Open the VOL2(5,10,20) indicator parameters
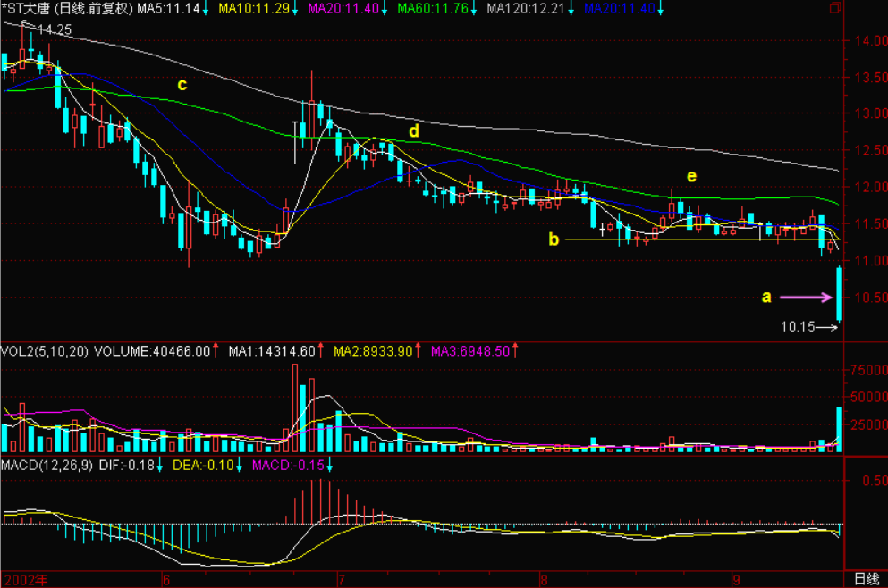 pyautogui.click(x=45, y=351)
